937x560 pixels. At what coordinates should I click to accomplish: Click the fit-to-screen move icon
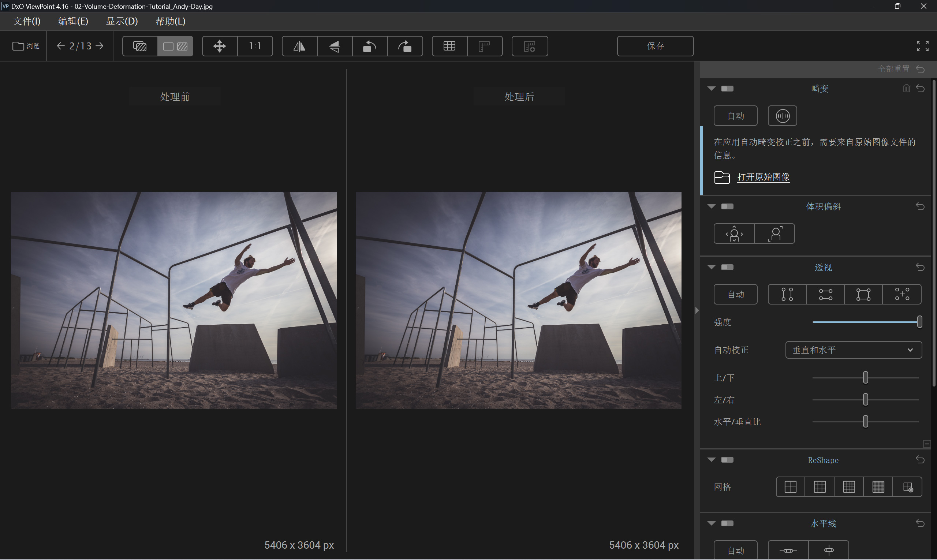[x=220, y=46]
